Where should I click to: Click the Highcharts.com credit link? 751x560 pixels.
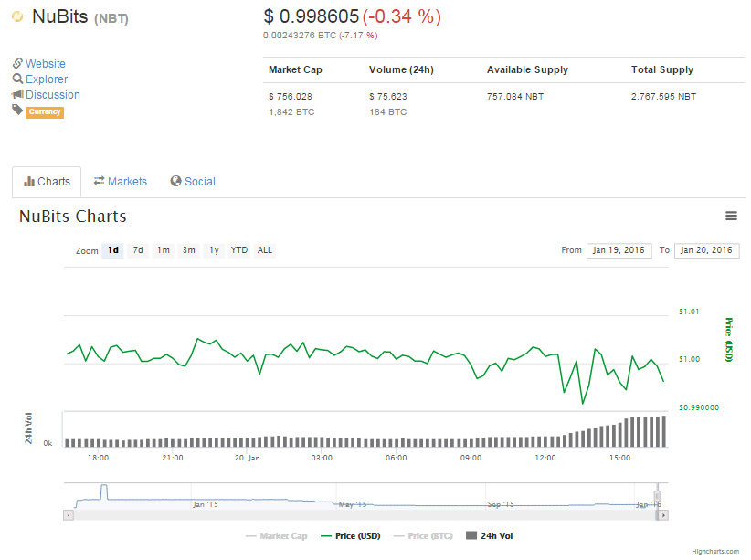coord(715,552)
